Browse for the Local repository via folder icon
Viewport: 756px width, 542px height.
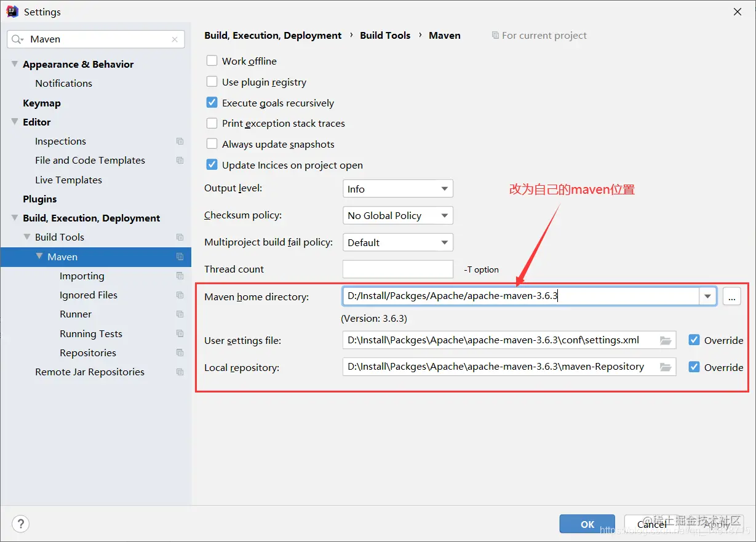pyautogui.click(x=665, y=367)
